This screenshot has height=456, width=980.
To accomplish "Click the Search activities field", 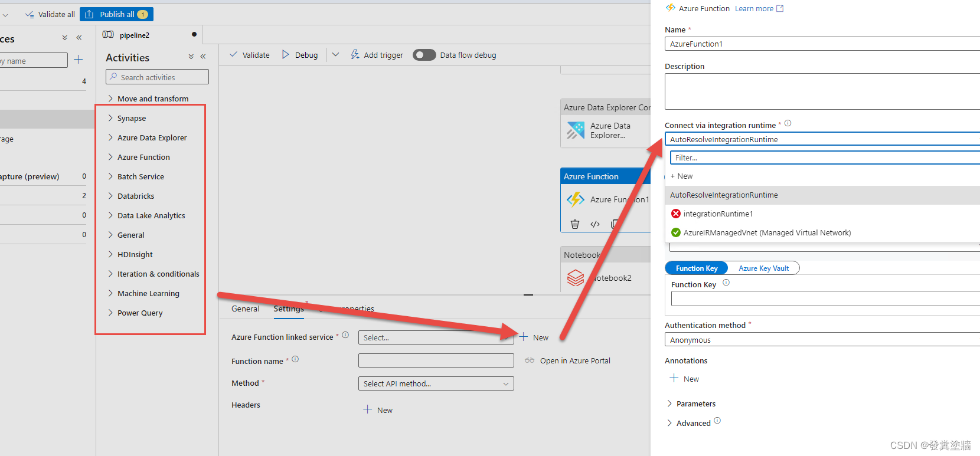I will coord(157,77).
